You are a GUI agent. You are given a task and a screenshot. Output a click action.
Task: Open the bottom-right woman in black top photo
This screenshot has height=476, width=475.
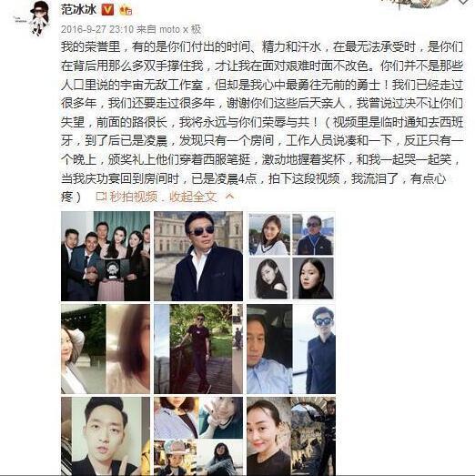[x=291, y=436]
